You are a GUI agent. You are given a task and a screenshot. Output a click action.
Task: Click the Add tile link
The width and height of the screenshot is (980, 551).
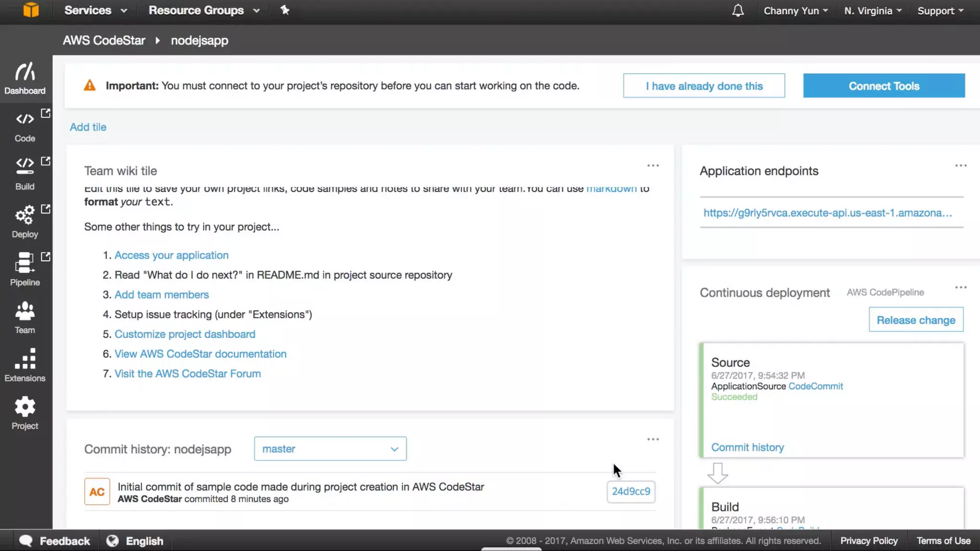click(x=88, y=127)
